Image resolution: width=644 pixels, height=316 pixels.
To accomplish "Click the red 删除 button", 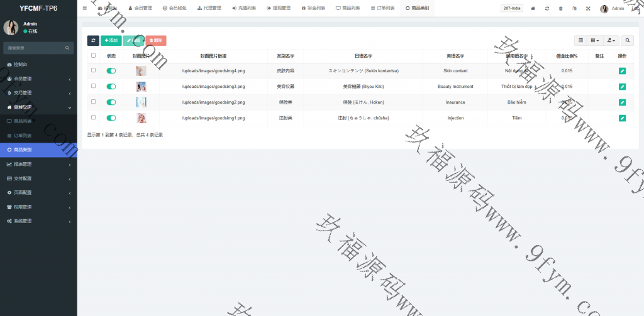I will pyautogui.click(x=156, y=40).
